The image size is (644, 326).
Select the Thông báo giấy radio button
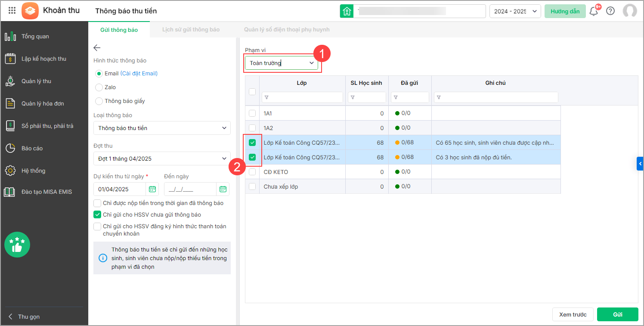[x=99, y=101]
